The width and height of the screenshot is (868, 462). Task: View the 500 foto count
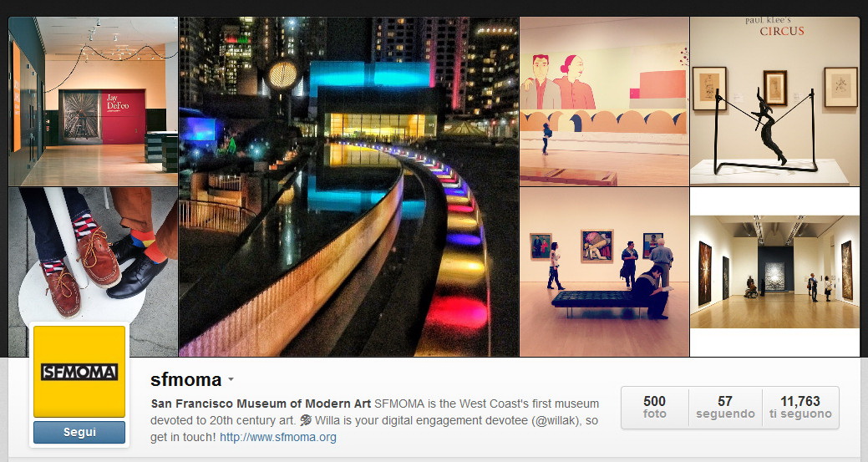pyautogui.click(x=655, y=407)
